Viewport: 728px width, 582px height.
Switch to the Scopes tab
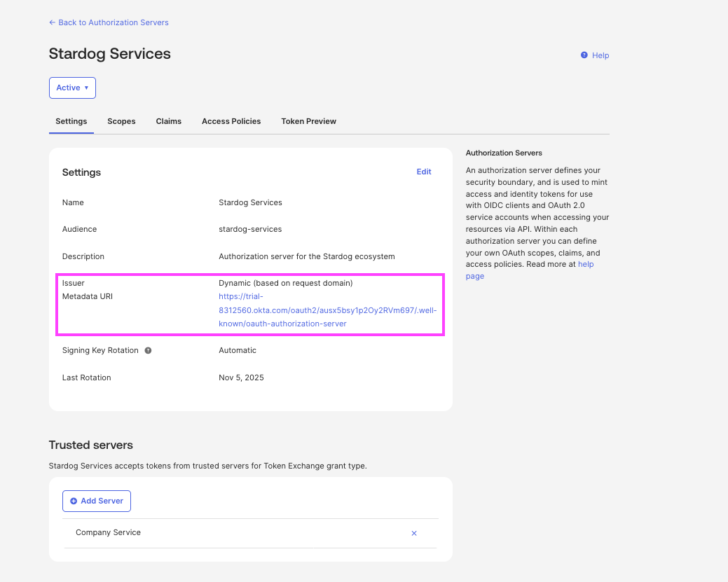pos(121,121)
